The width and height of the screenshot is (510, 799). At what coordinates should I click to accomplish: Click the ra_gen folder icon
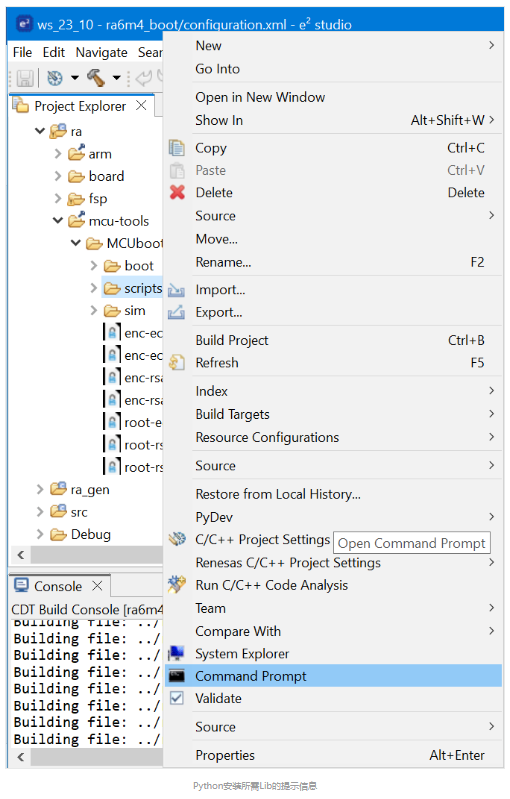coord(59,489)
